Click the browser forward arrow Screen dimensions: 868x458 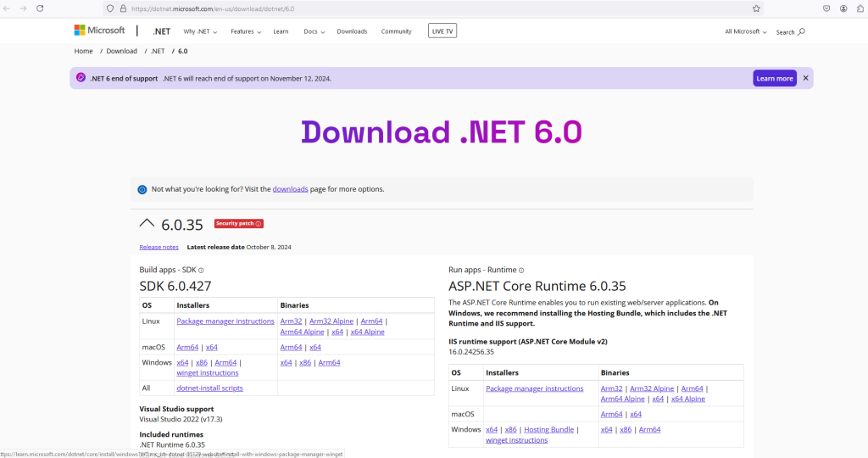tap(23, 8)
